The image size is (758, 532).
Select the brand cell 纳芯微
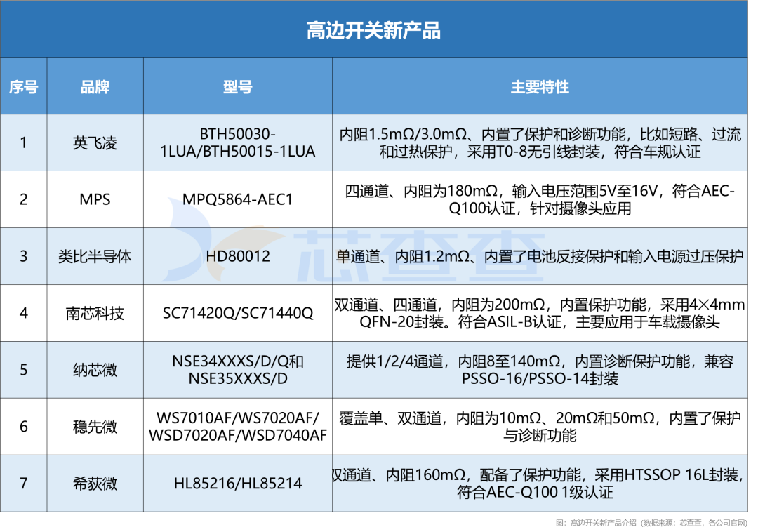[x=95, y=370]
